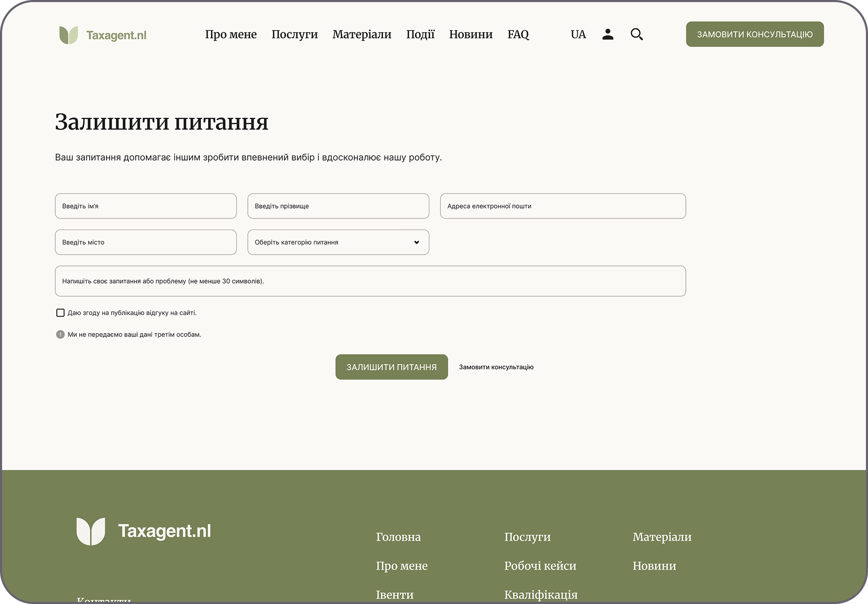The height and width of the screenshot is (604, 868).
Task: Open the question category dropdown
Action: point(338,242)
